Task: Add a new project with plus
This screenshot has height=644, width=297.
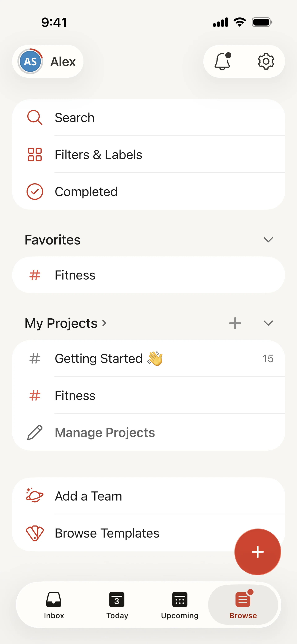Action: tap(235, 323)
